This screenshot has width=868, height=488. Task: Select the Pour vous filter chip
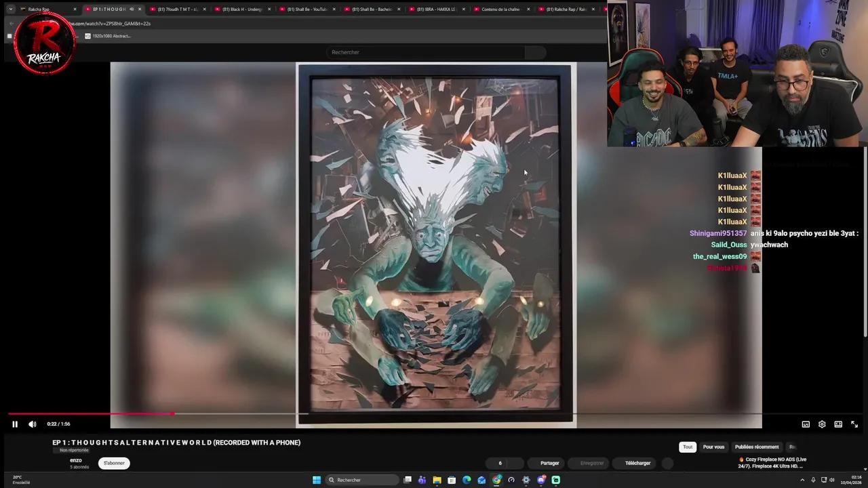[x=713, y=447]
